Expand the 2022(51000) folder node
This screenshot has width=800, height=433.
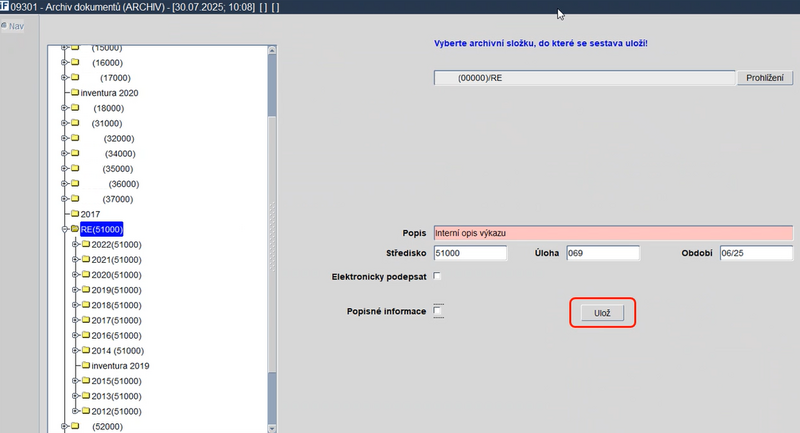tap(76, 244)
